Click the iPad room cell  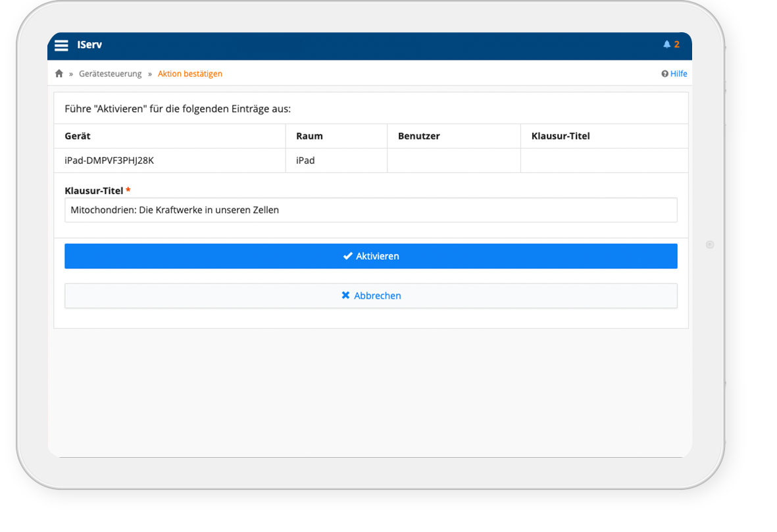pos(336,160)
